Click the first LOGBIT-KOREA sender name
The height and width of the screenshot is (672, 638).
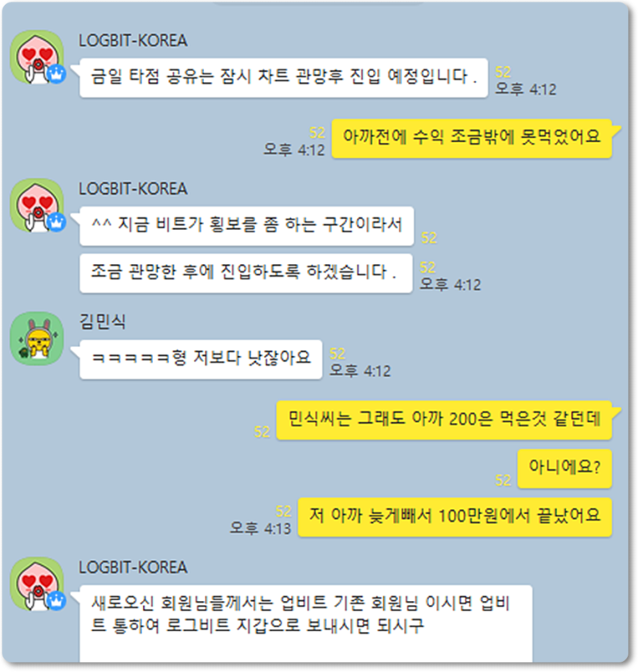point(133,41)
